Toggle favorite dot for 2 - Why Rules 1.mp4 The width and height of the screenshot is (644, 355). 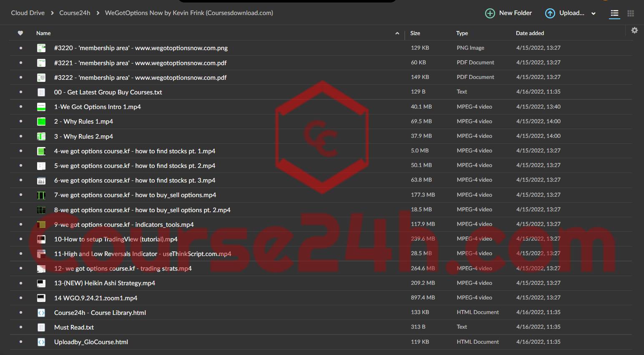(21, 122)
